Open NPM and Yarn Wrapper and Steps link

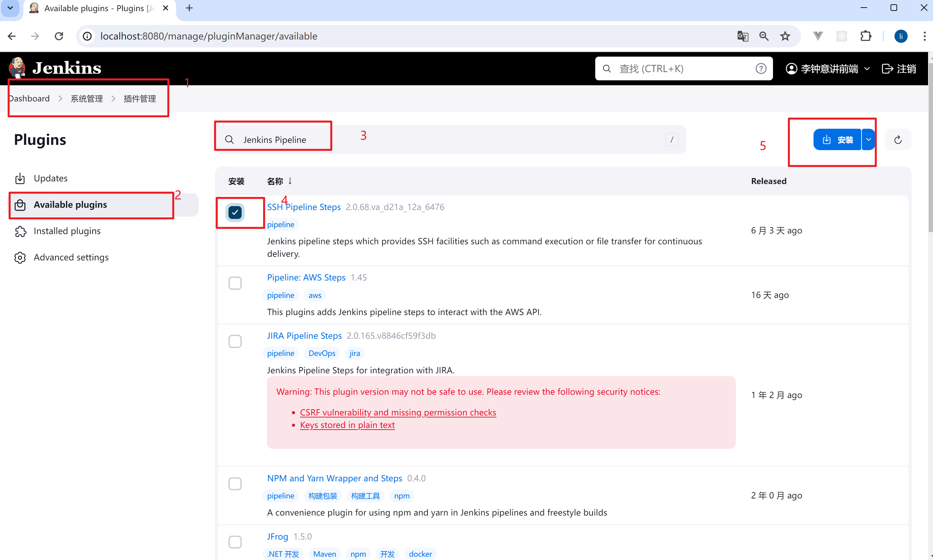[334, 478]
